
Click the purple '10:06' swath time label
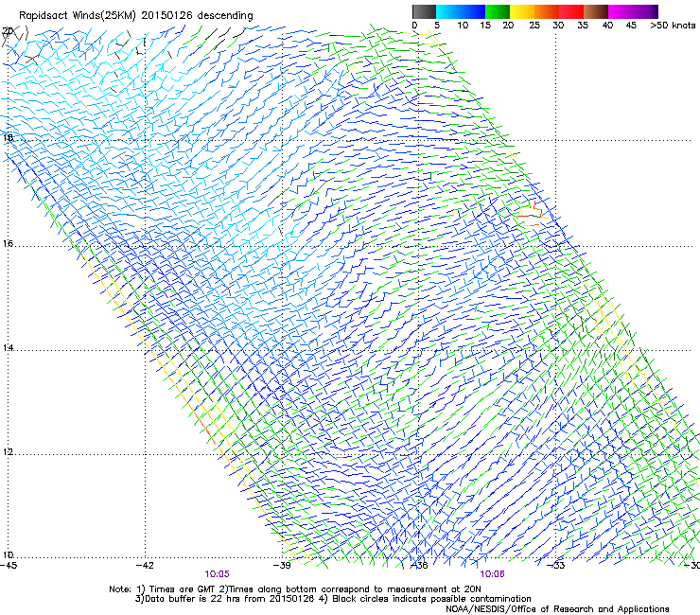click(x=492, y=574)
